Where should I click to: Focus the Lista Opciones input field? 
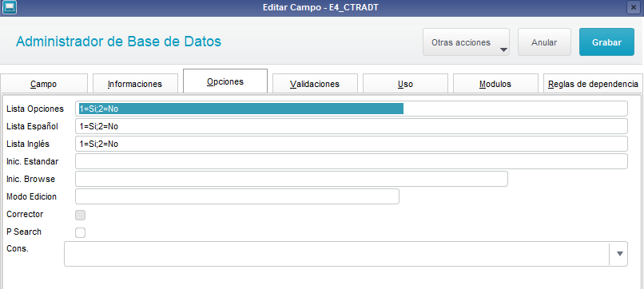coord(352,109)
